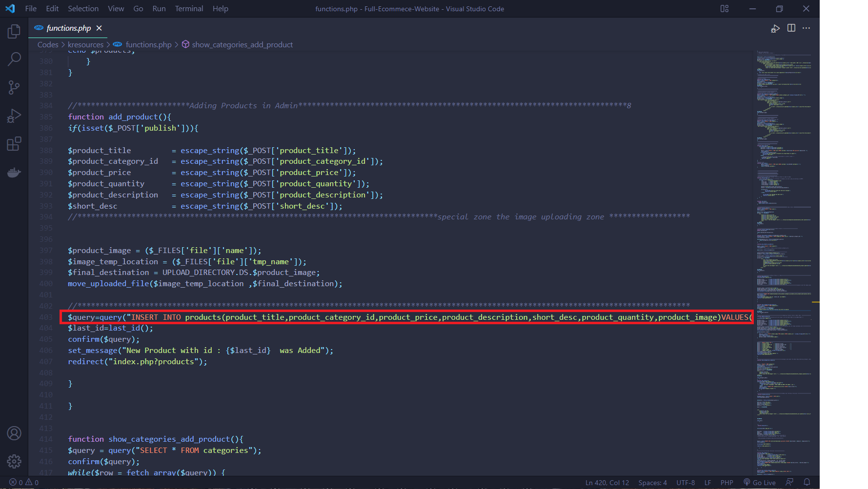Open the Extensions view
This screenshot has width=868, height=489.
coord(14,144)
